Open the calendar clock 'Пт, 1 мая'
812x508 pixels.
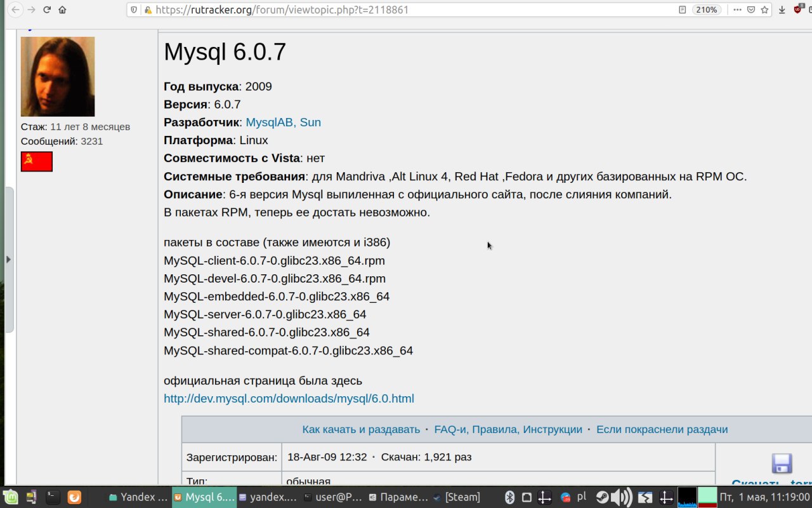click(x=765, y=497)
